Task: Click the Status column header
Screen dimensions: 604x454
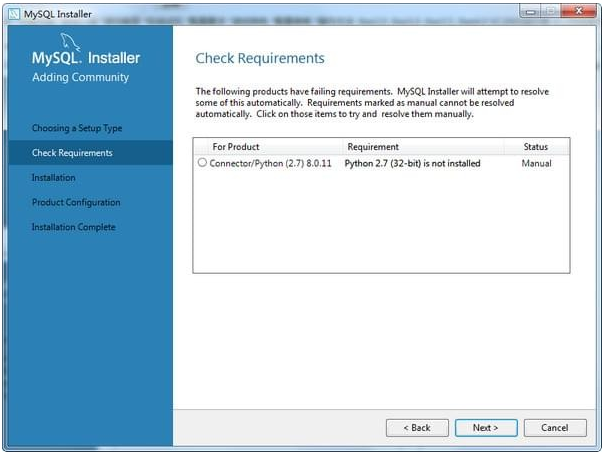Action: coord(536,147)
